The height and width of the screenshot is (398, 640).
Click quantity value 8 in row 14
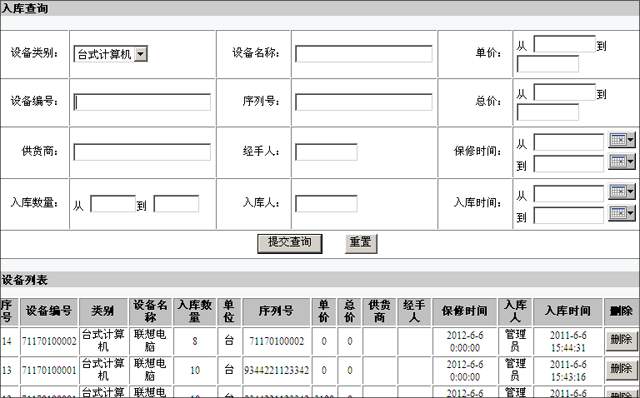[195, 341]
